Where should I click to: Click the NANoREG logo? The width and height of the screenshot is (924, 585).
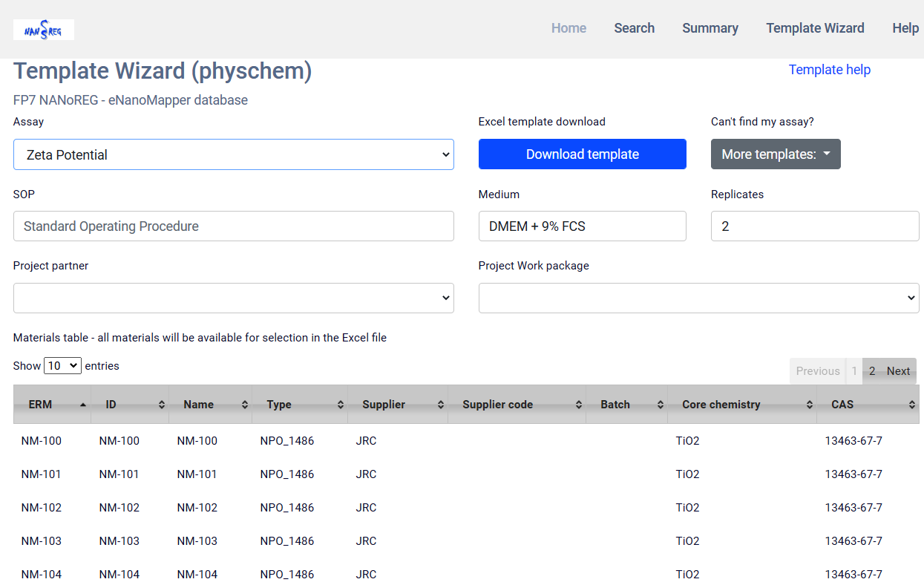(x=44, y=30)
